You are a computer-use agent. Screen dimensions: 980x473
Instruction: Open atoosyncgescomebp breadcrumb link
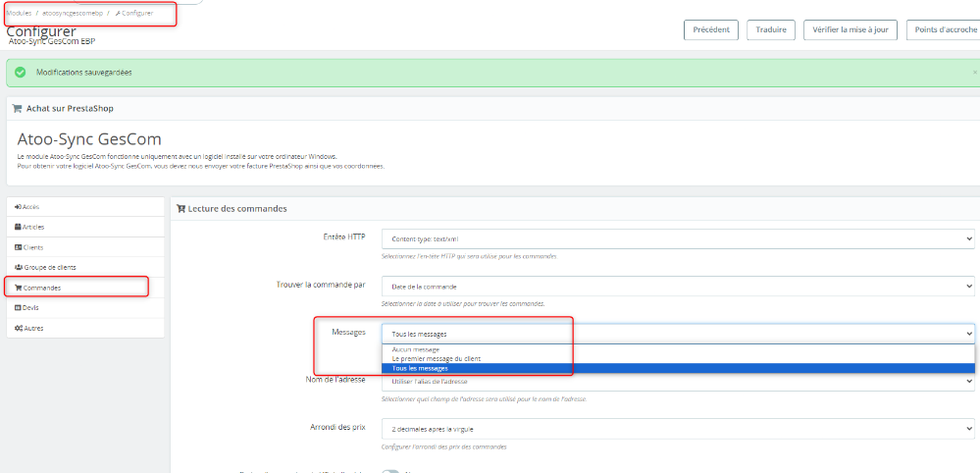[x=73, y=13]
